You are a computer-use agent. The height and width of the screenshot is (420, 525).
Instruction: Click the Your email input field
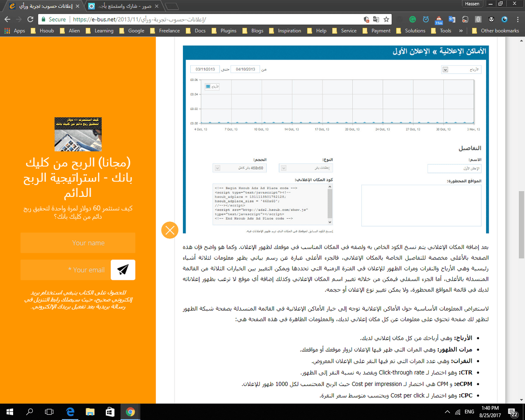[x=66, y=270]
